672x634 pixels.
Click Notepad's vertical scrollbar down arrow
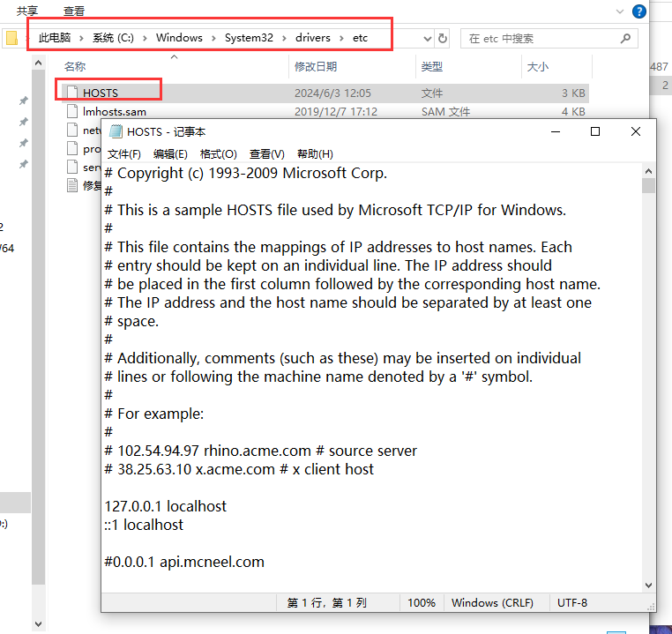pyautogui.click(x=648, y=584)
